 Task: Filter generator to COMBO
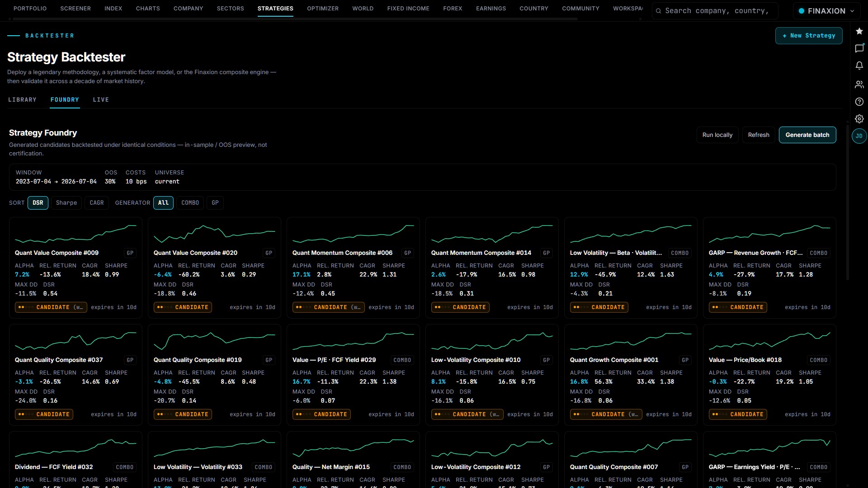click(x=190, y=203)
